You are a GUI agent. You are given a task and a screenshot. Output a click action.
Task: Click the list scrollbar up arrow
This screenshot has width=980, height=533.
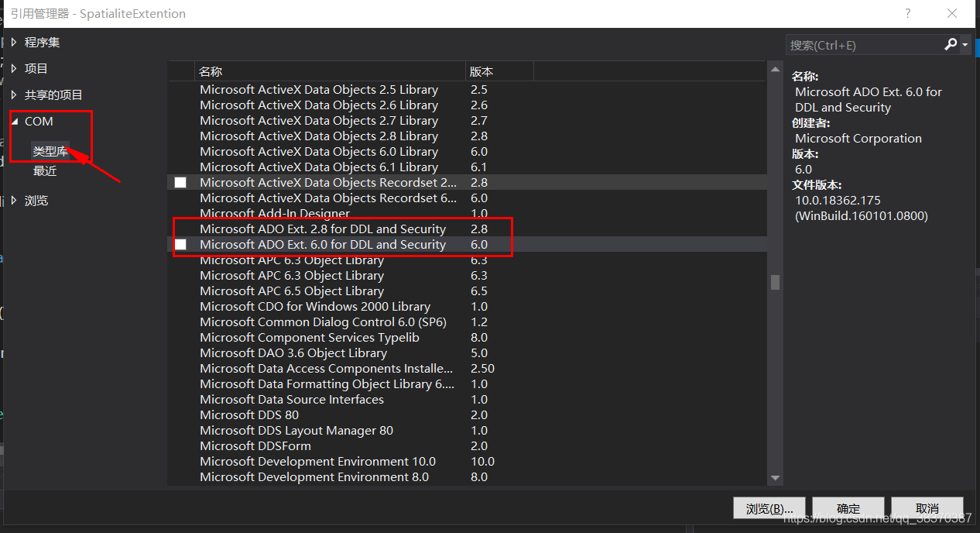(x=775, y=70)
